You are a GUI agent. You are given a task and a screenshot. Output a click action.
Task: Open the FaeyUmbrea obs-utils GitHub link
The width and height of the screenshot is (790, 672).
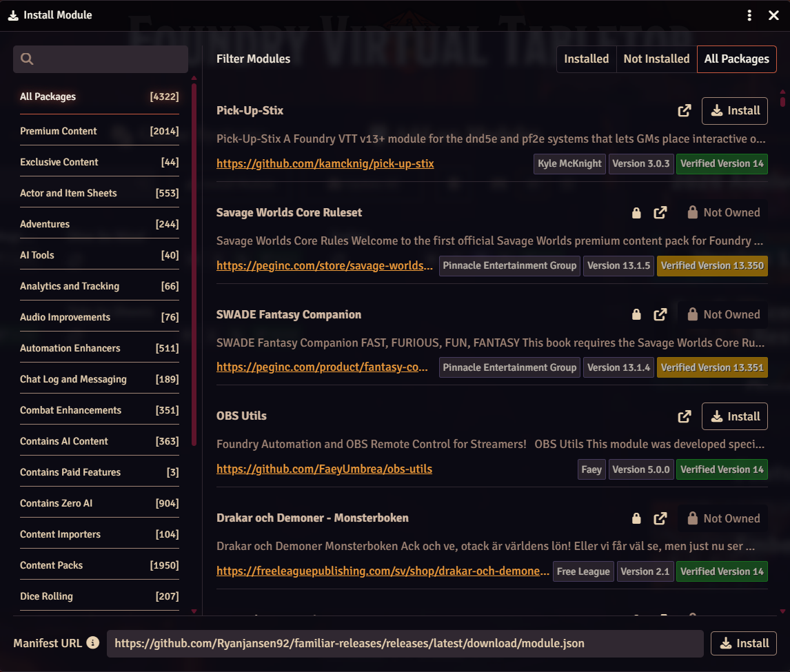tap(324, 469)
